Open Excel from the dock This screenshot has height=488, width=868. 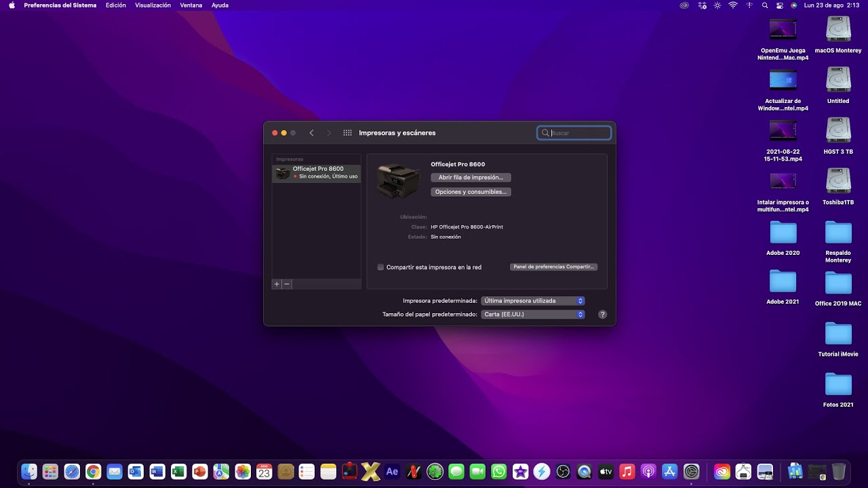(x=178, y=472)
